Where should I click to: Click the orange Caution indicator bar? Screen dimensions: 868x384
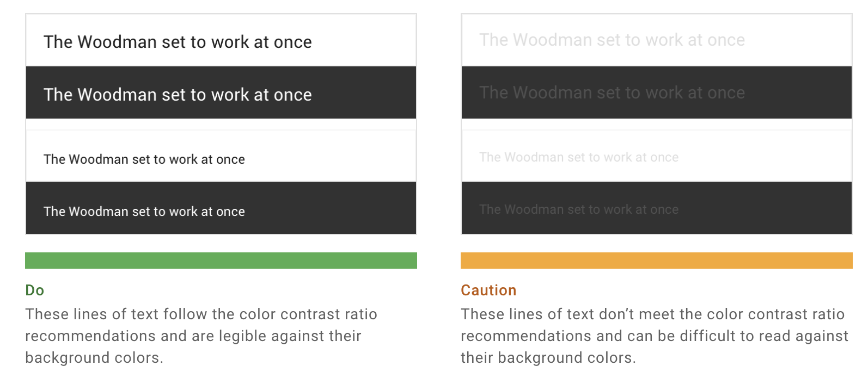coord(657,261)
